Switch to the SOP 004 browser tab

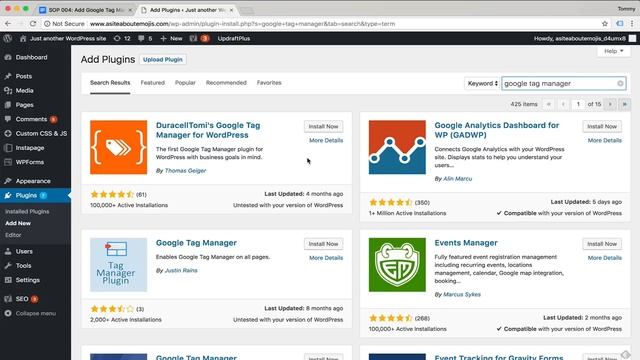coord(86,9)
